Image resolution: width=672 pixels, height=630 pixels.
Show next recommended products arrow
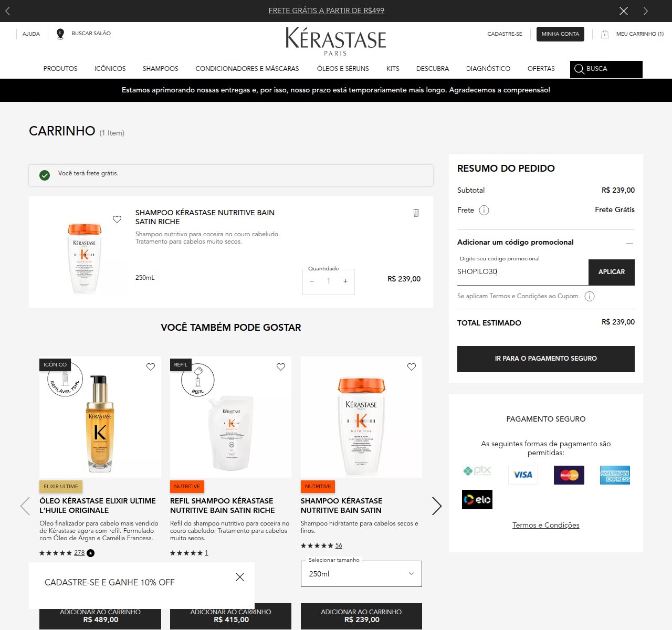pos(437,506)
